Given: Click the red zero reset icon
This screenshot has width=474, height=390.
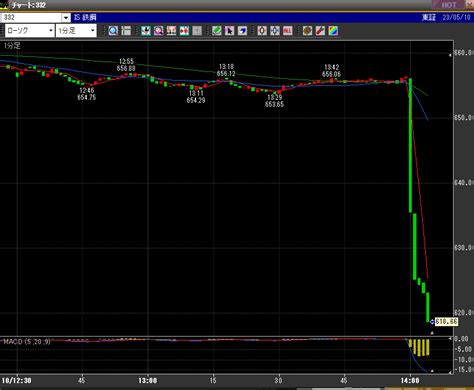Looking at the screenshot, I should (x=262, y=31).
